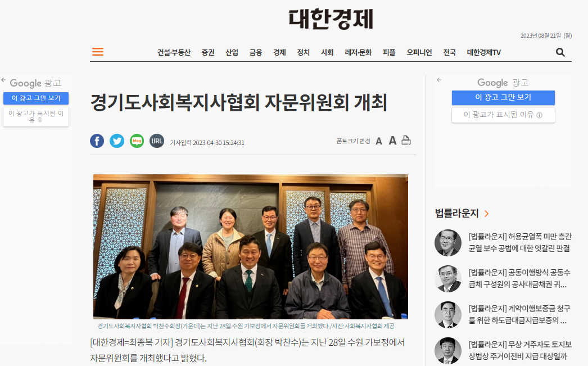The height and width of the screenshot is (366, 588).
Task: Share article on Twitter
Action: tap(117, 141)
